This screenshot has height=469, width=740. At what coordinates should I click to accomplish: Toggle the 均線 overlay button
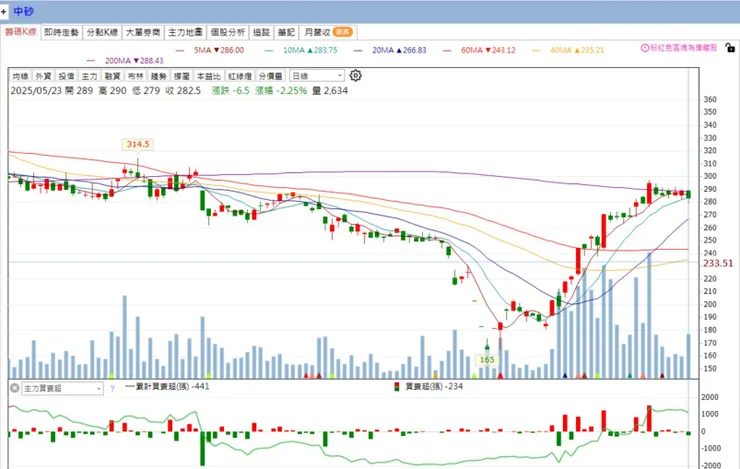(x=21, y=76)
